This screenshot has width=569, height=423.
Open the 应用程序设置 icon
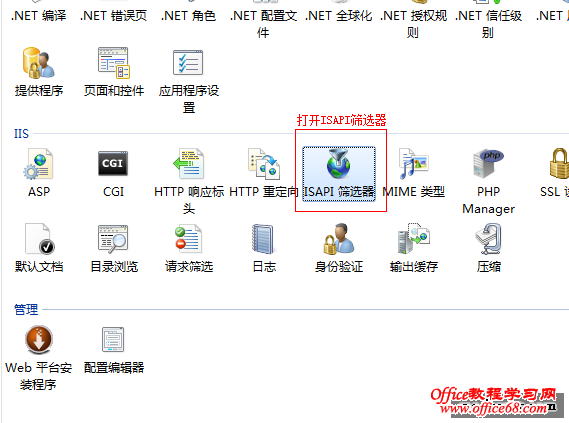click(188, 63)
